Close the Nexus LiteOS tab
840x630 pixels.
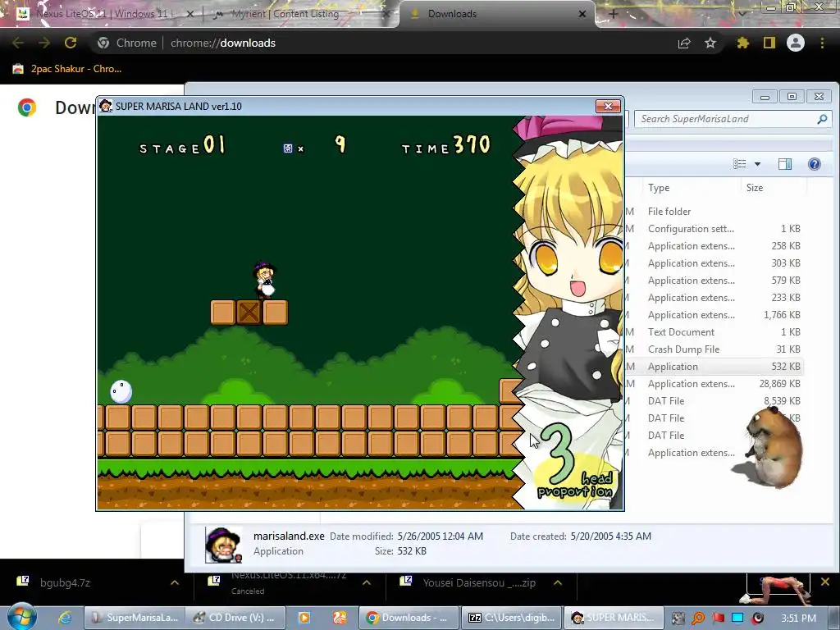tap(189, 14)
